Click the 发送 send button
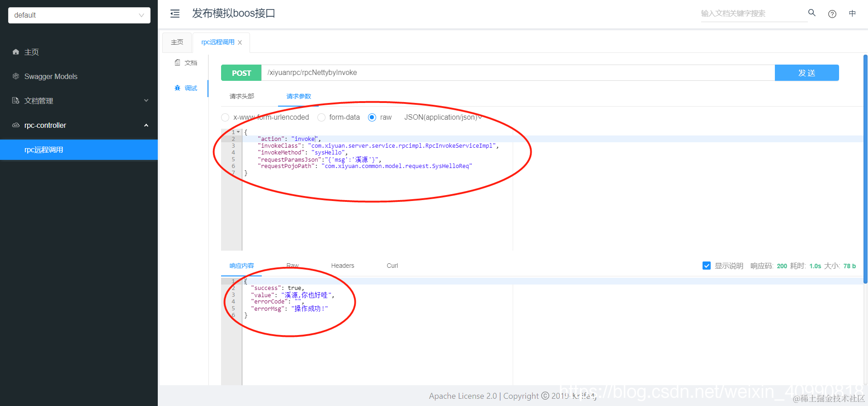The image size is (868, 406). (x=807, y=73)
